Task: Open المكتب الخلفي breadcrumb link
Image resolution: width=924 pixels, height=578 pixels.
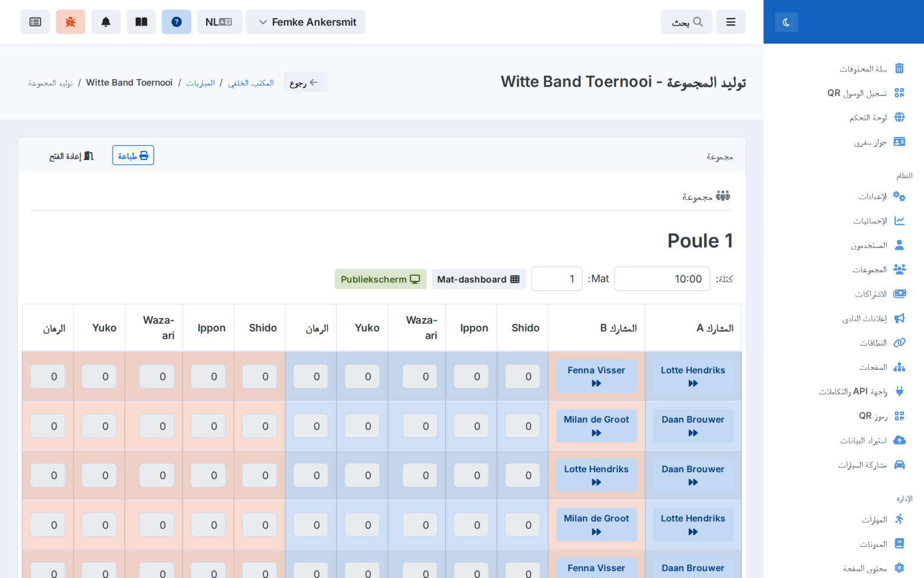Action: 251,83
